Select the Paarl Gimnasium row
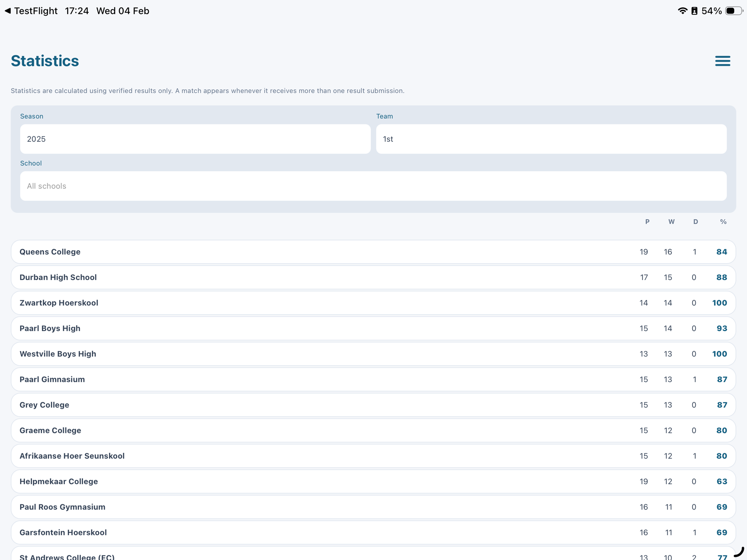The height and width of the screenshot is (560, 747). [373, 379]
